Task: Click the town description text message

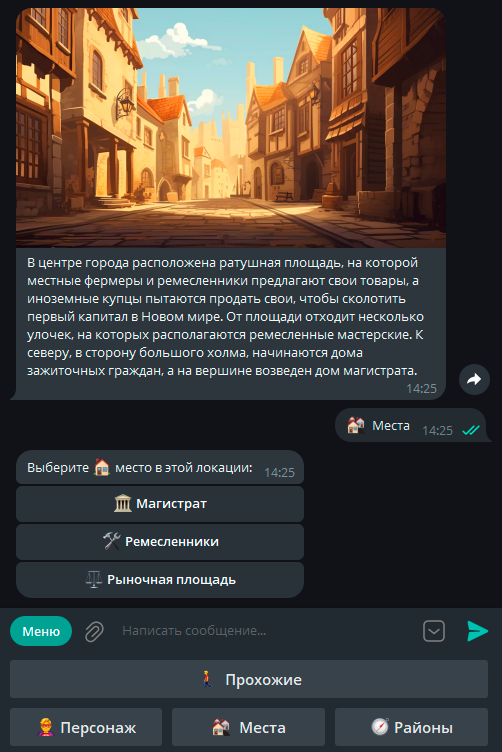Action: (225, 317)
